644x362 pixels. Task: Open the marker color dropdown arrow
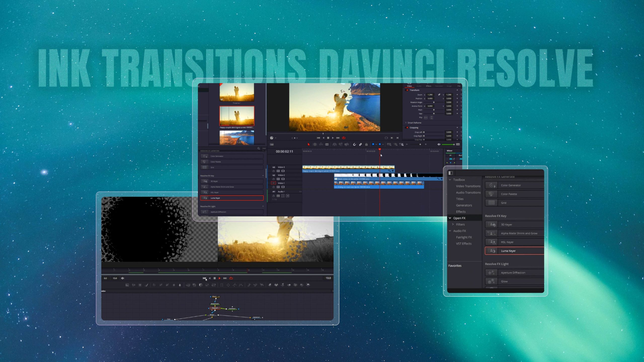383,145
